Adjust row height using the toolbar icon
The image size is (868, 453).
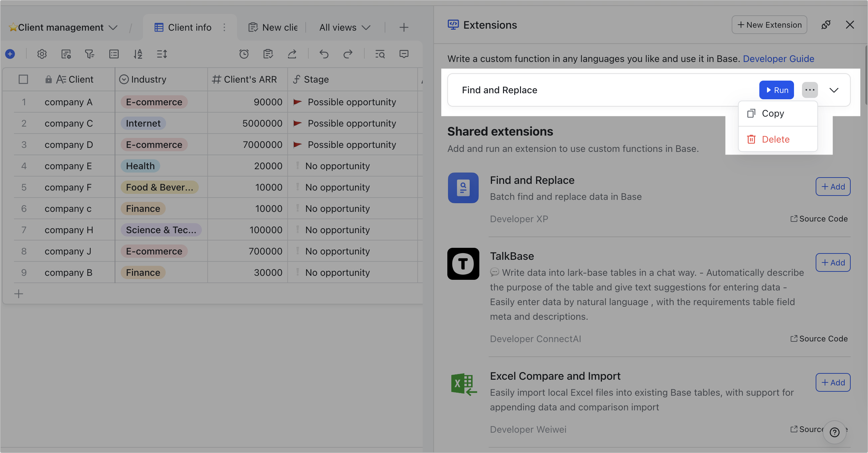coord(161,54)
